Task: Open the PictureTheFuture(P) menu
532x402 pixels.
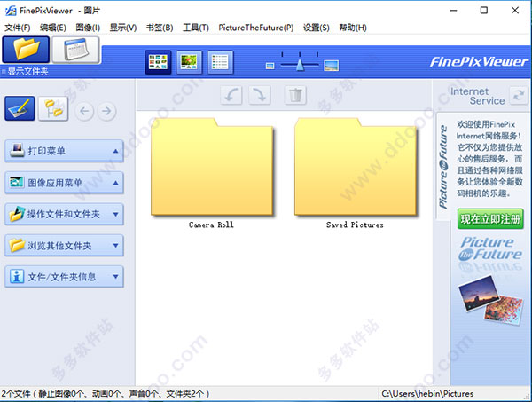Action: (256, 28)
